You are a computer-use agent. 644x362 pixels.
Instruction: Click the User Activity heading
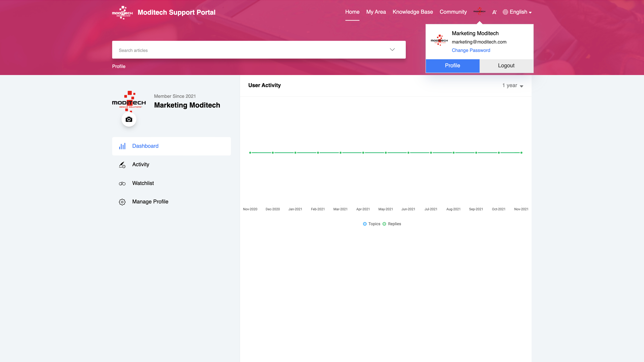[264, 85]
